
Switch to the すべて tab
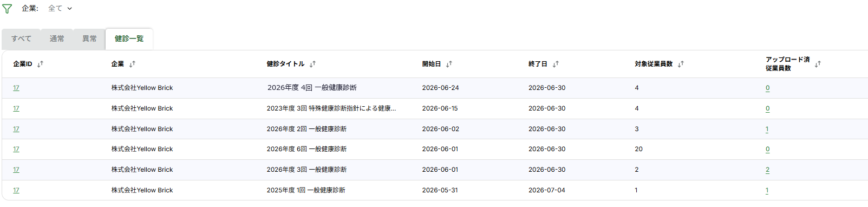21,38
